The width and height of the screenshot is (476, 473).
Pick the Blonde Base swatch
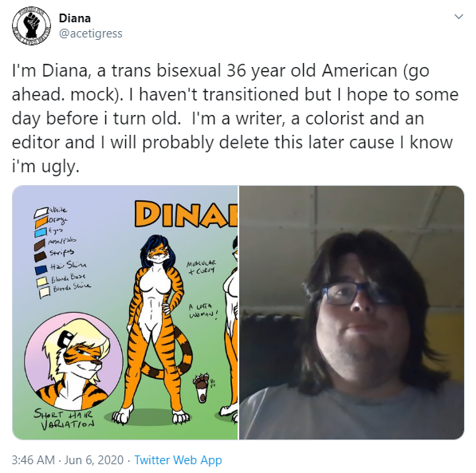42,282
